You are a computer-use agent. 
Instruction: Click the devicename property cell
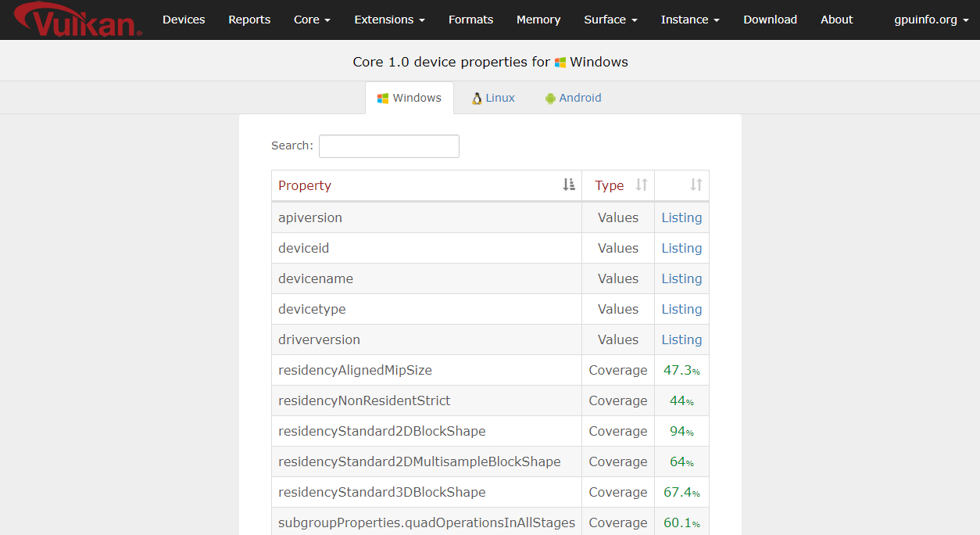pyautogui.click(x=427, y=278)
